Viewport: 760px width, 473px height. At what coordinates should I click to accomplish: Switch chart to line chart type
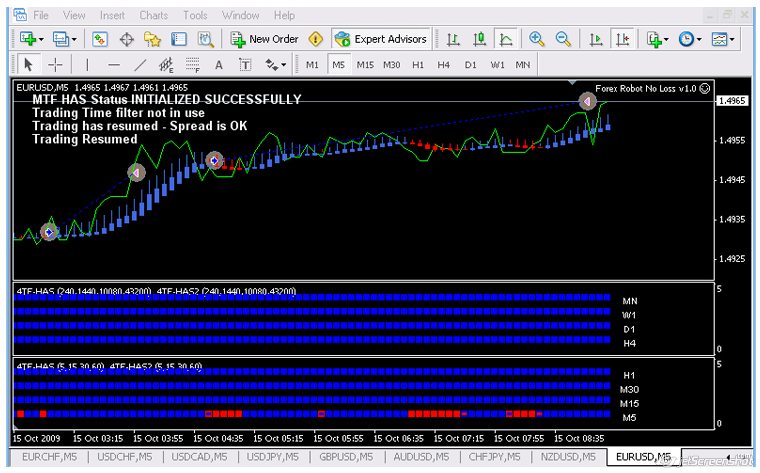tap(506, 39)
